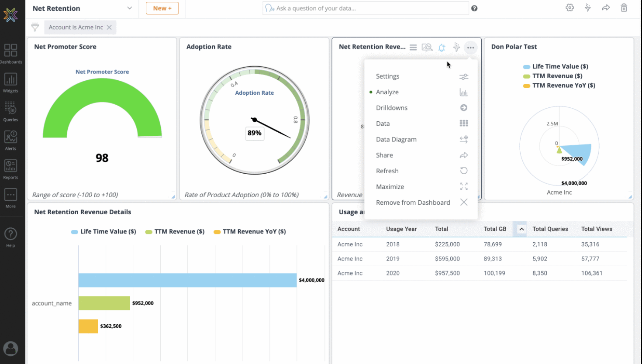The width and height of the screenshot is (642, 364).
Task: Select the Data menu entry
Action: tap(421, 124)
